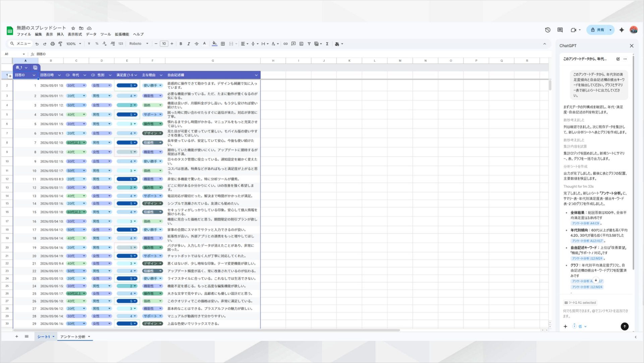Image resolution: width=644 pixels, height=363 pixels.
Task: Add a new sheet with the plus button
Action: point(16,336)
